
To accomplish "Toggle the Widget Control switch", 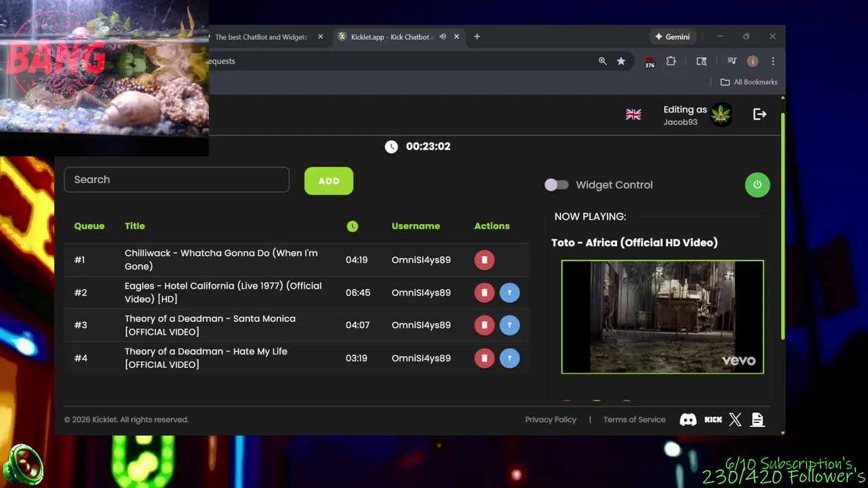I will point(557,184).
